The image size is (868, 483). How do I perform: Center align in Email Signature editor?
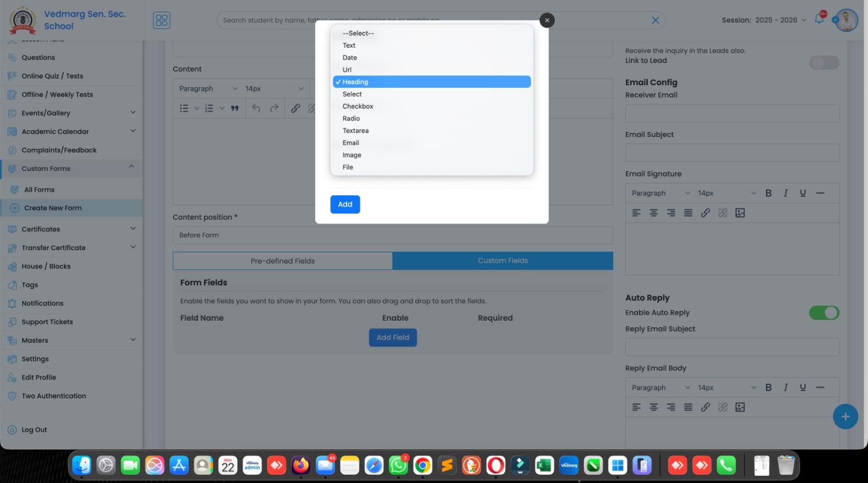click(654, 213)
